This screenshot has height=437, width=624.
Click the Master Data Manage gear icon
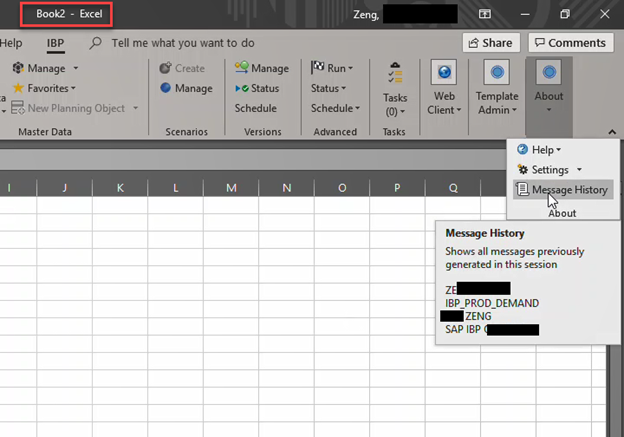point(18,68)
